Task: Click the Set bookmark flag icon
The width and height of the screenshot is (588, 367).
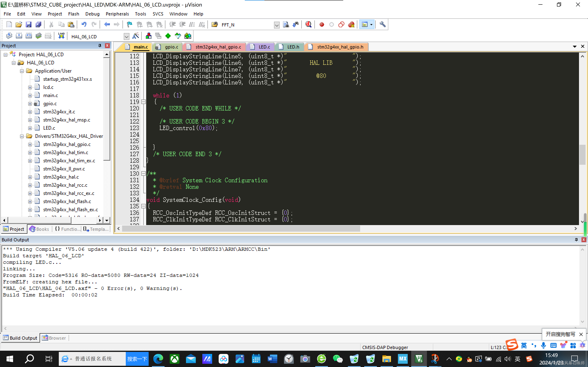Action: point(129,24)
